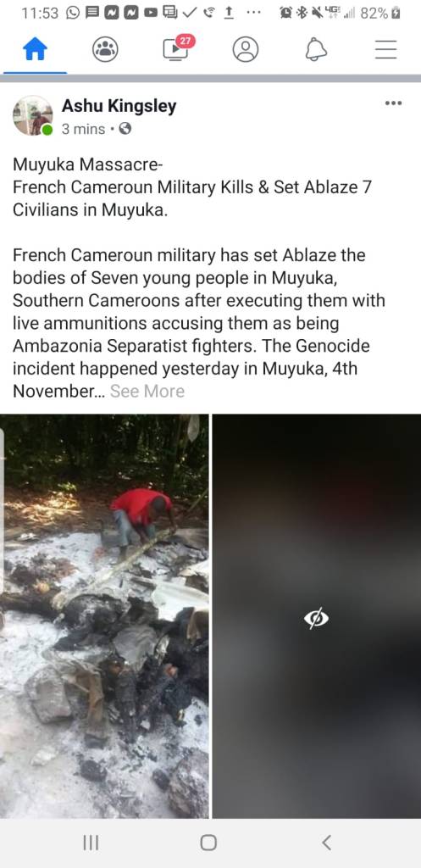421x868 pixels.
Task: Tap the public globe privacy icon
Action: (x=125, y=130)
